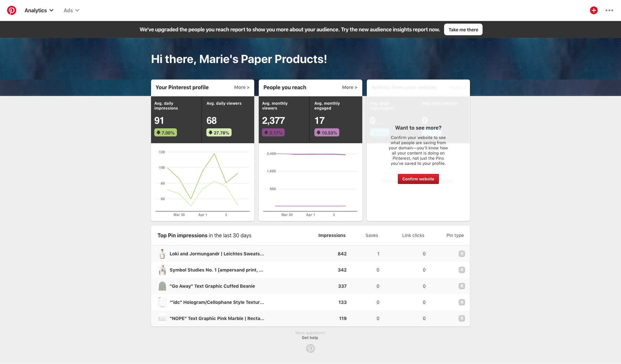Image resolution: width=621 pixels, height=364 pixels.
Task: Click the Confirm website button
Action: pyautogui.click(x=418, y=179)
